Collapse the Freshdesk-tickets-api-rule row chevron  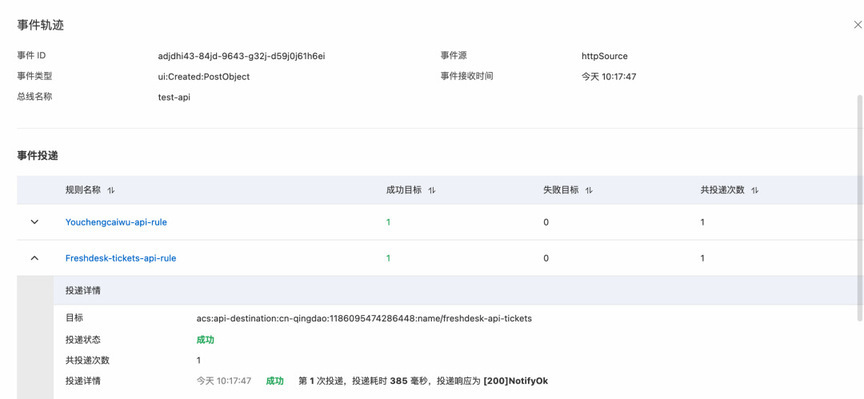tap(35, 258)
